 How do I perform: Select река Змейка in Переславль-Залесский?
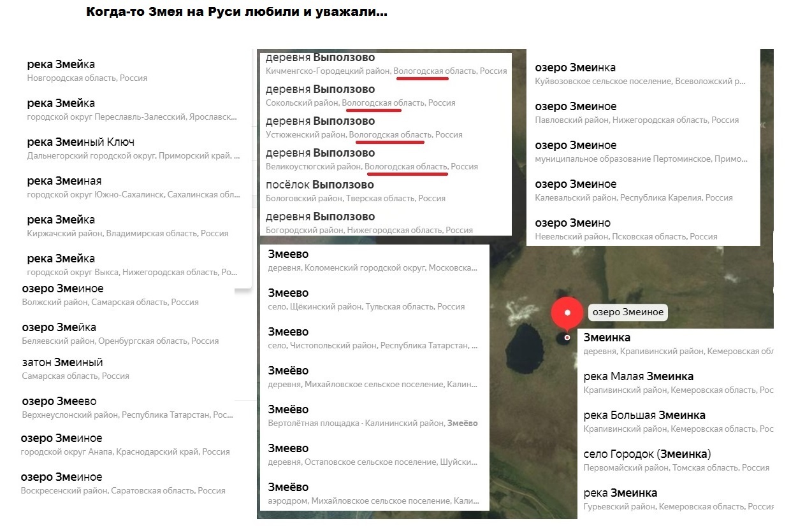[x=131, y=110]
